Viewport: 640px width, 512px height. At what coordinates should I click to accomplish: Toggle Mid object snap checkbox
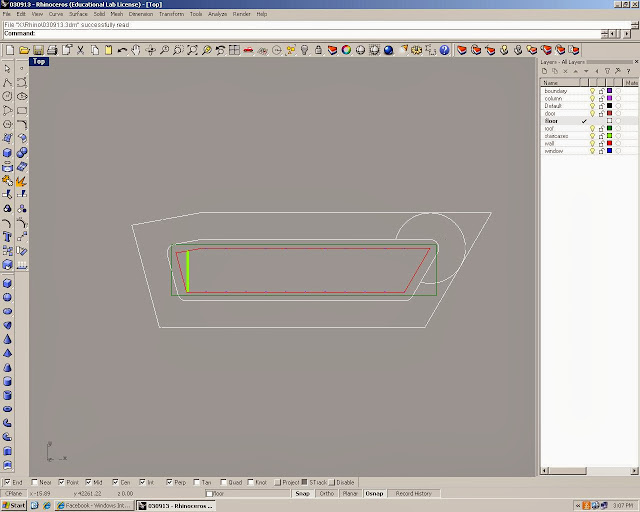[88, 482]
